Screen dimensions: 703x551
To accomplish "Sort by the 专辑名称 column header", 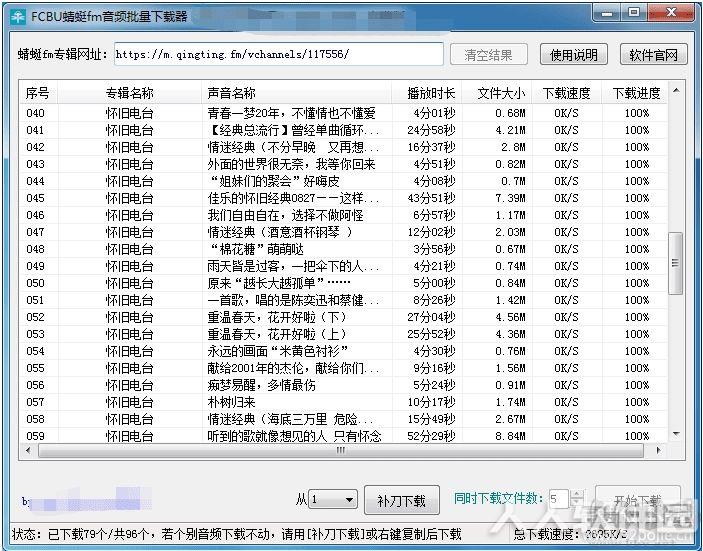I will 129,93.
